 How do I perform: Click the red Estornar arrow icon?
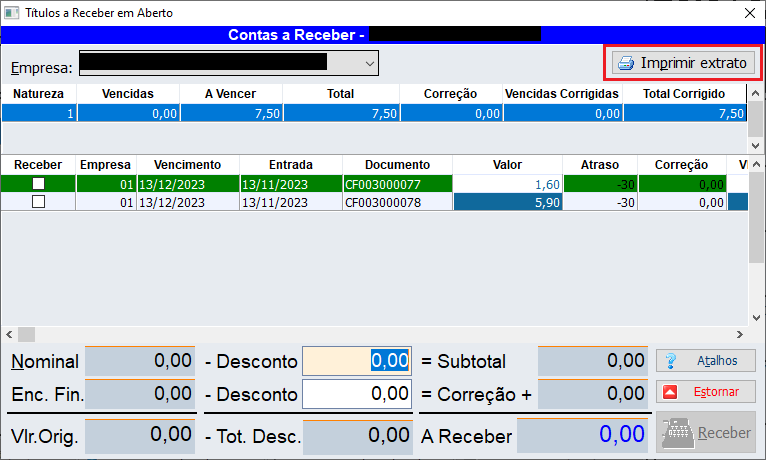click(x=671, y=391)
